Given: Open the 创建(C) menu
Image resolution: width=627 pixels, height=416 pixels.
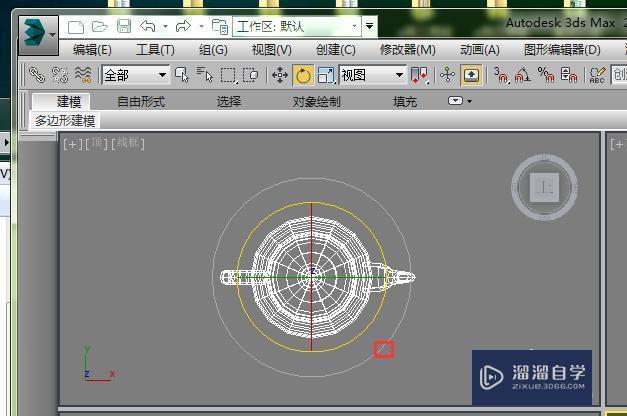Looking at the screenshot, I should pos(335,50).
